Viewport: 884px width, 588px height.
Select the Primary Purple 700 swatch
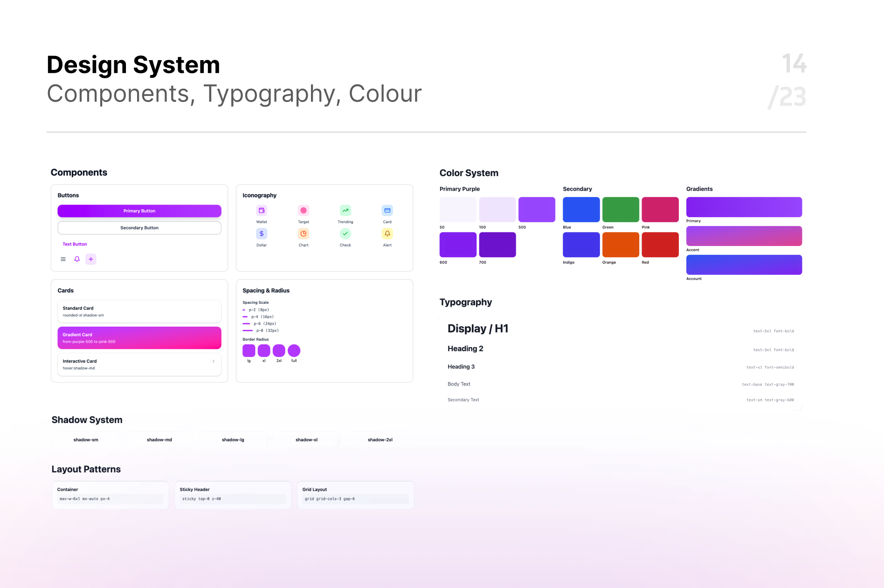pos(497,245)
